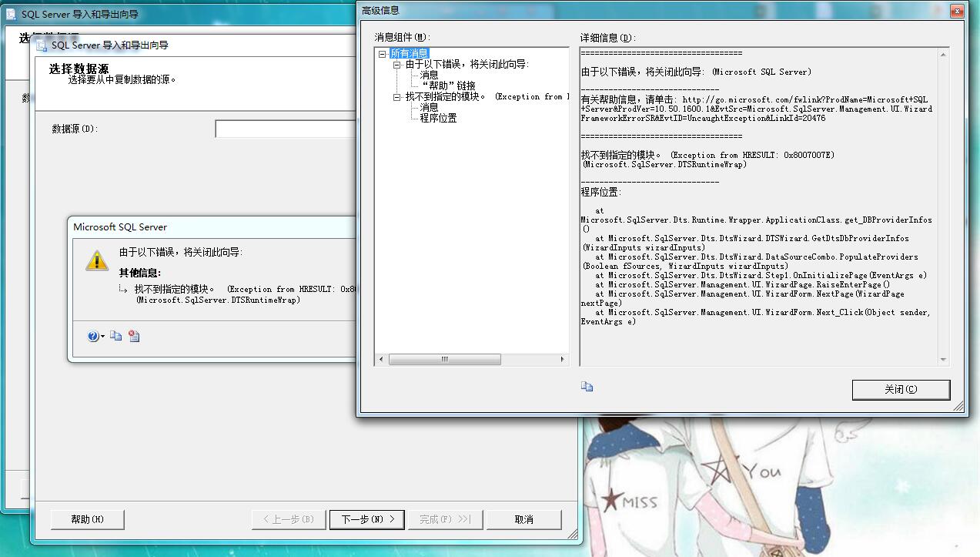Image resolution: width=980 pixels, height=557 pixels.
Task: Click the greyed 完成(F) >>| button
Action: tap(445, 519)
